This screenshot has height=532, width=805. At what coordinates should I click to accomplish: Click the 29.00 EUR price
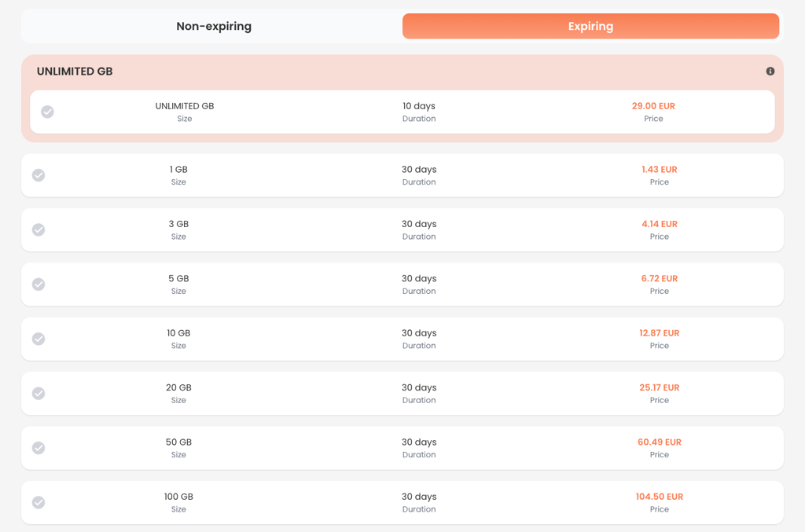[653, 106]
